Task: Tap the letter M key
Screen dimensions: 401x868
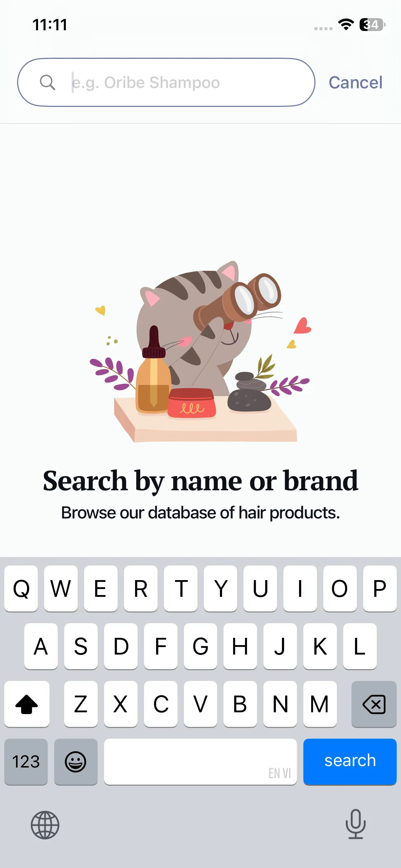Action: pyautogui.click(x=320, y=704)
